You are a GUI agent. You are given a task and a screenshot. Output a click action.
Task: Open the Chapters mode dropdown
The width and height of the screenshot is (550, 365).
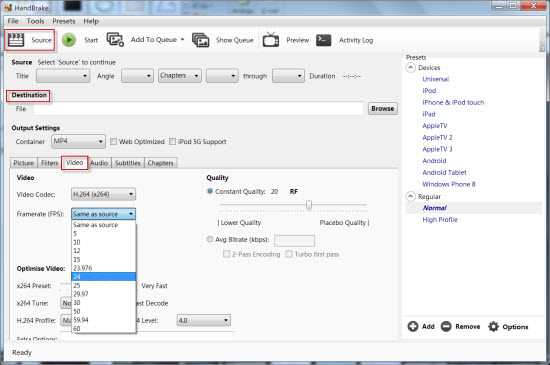[180, 76]
